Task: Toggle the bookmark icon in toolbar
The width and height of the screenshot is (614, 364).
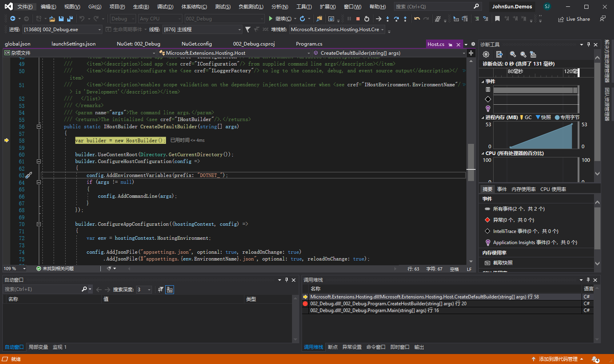Action: click(x=497, y=19)
